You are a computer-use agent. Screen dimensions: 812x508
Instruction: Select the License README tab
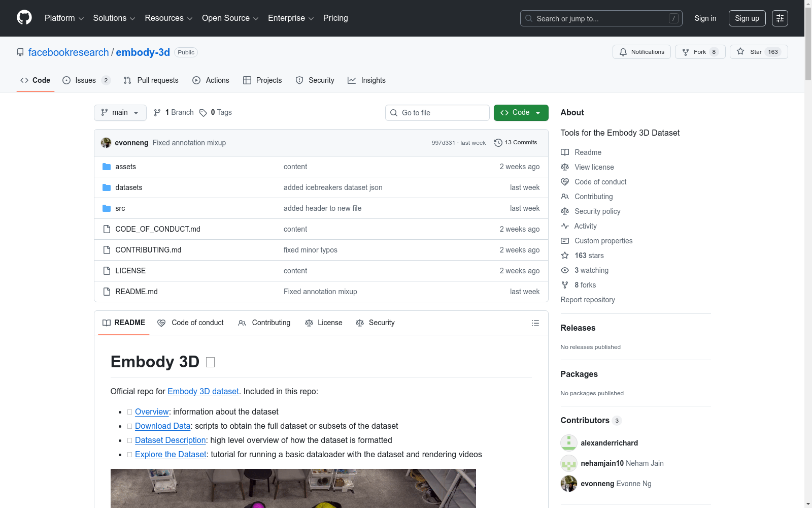click(324, 323)
